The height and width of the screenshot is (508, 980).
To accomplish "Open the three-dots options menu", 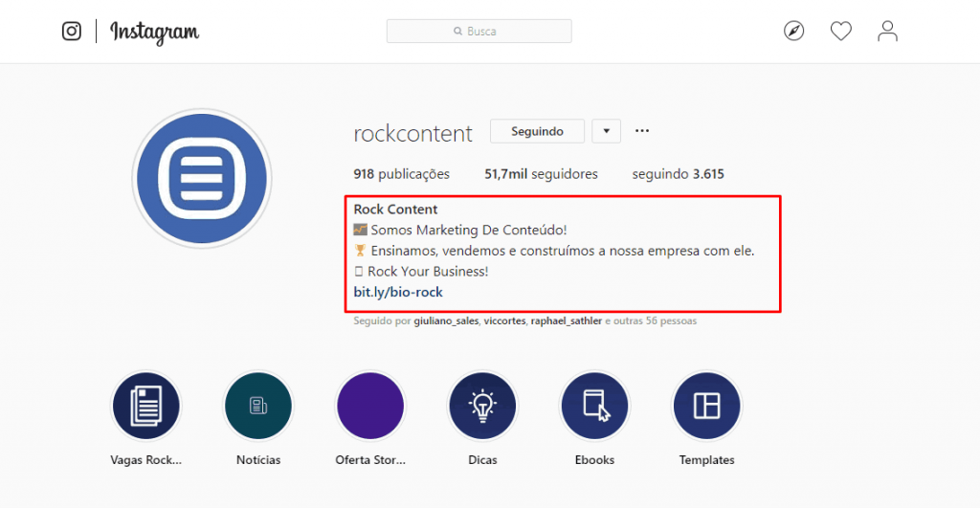I will pos(642,131).
